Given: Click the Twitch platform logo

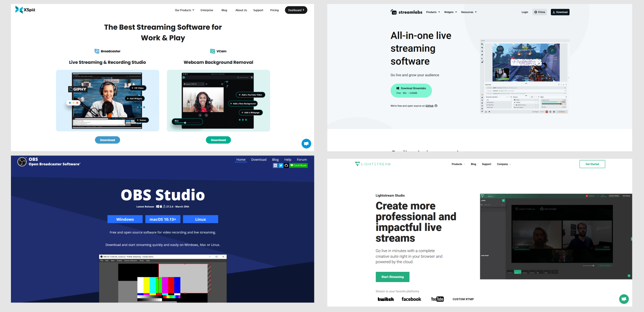Looking at the screenshot, I should (x=386, y=299).
